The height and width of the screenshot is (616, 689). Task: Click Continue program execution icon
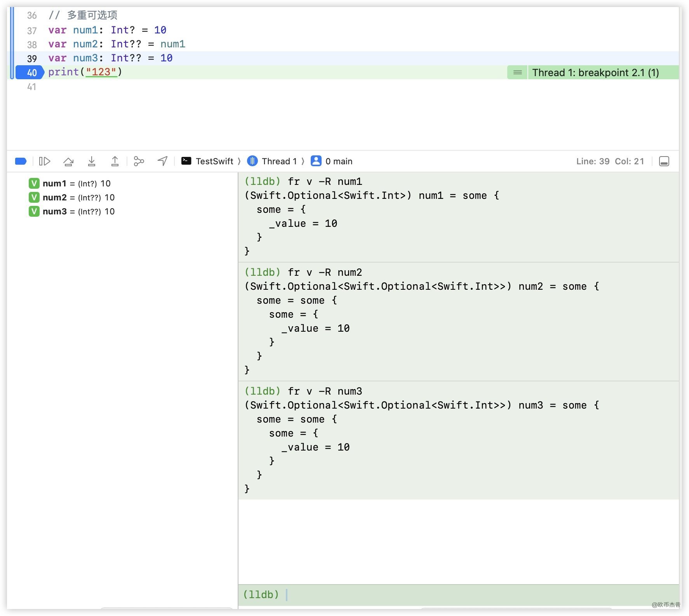coord(45,161)
